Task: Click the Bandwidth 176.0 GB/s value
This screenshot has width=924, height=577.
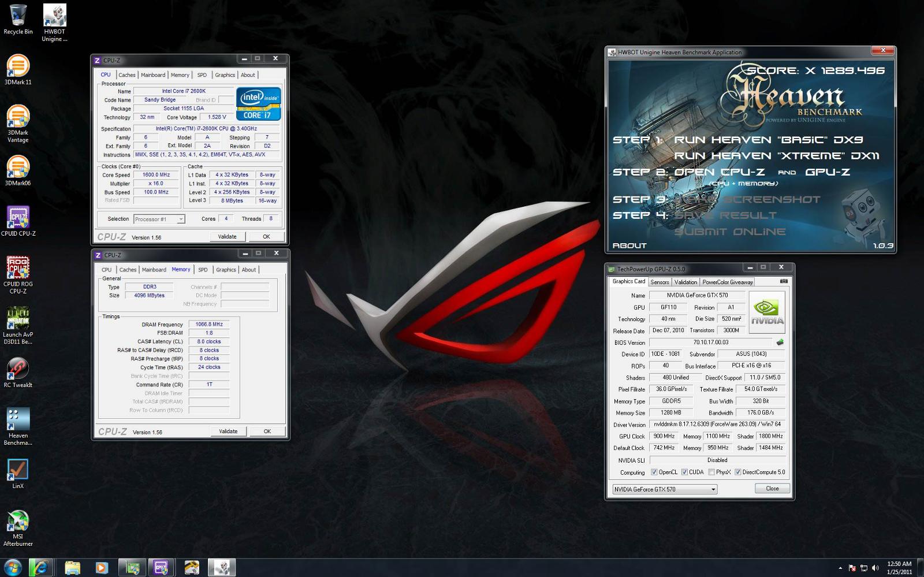Action: (761, 413)
